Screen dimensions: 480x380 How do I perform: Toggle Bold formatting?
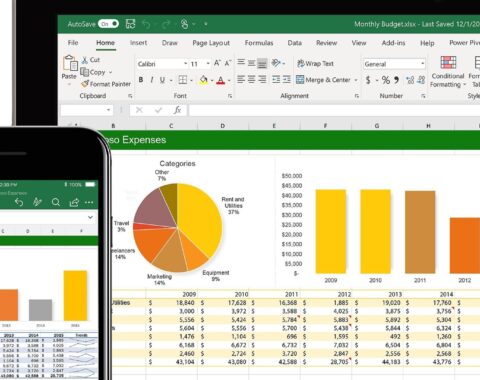(x=141, y=80)
